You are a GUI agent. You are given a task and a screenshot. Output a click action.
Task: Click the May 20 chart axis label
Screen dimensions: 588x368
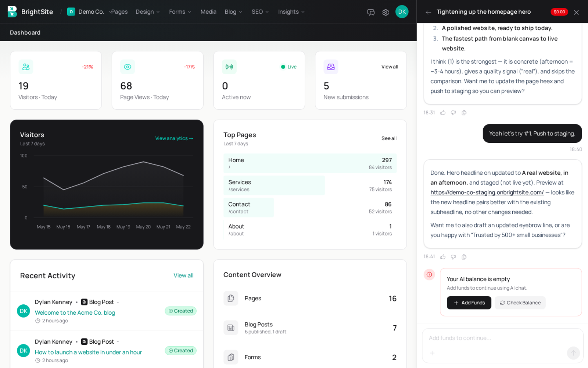point(143,227)
